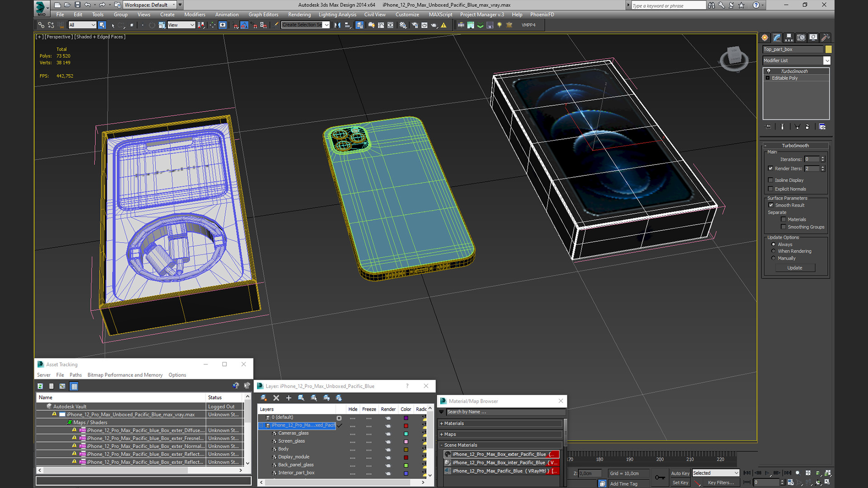Image resolution: width=868 pixels, height=488 pixels.
Task: Click the Save File icon in title bar
Action: [x=77, y=5]
